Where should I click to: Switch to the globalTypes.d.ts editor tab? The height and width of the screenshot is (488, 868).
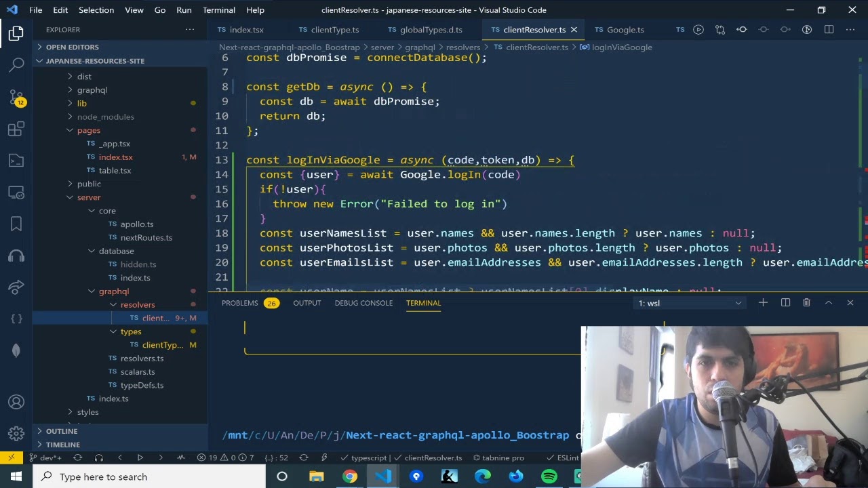click(x=431, y=30)
